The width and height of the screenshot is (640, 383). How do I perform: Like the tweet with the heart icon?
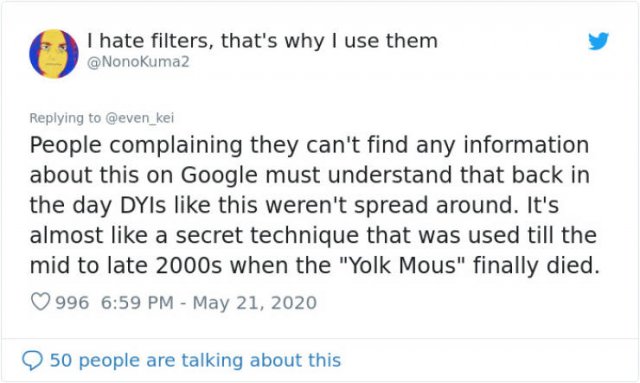(40, 302)
